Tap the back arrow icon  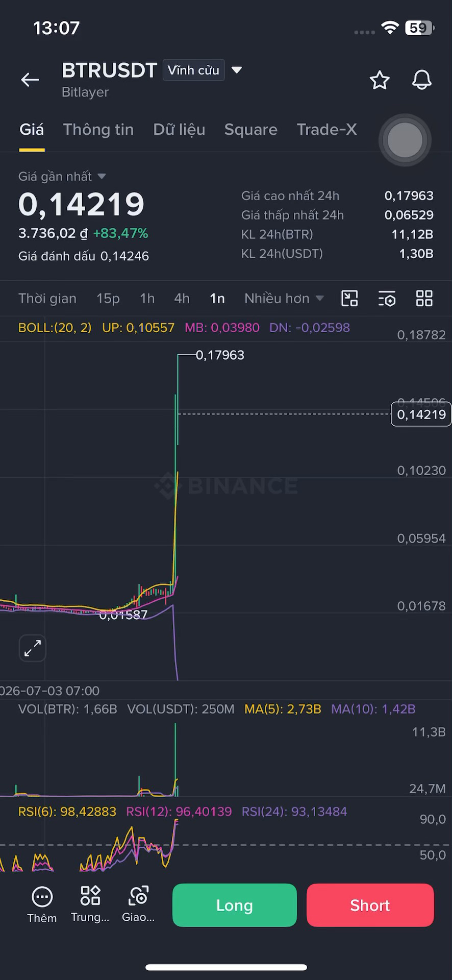[30, 80]
